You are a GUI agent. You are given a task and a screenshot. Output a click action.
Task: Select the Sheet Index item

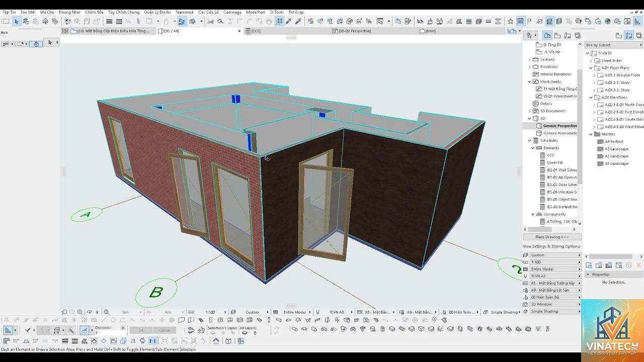click(612, 60)
